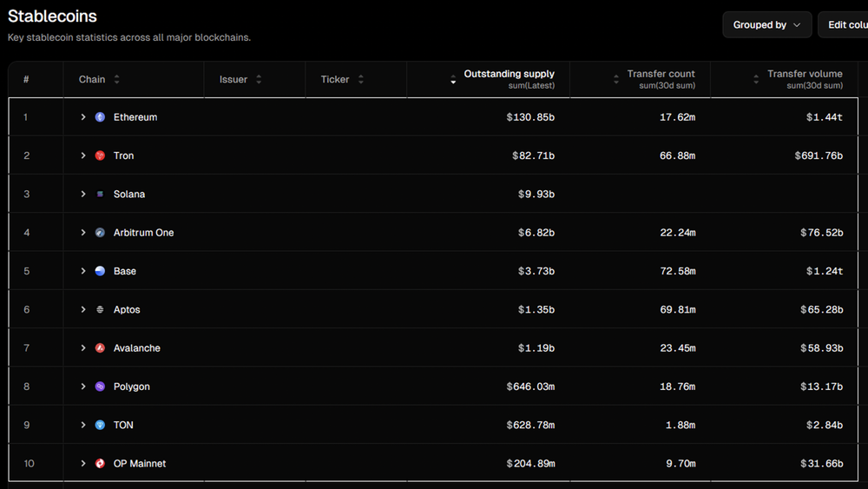
Task: Sort by Transfer count arrows
Action: [616, 79]
